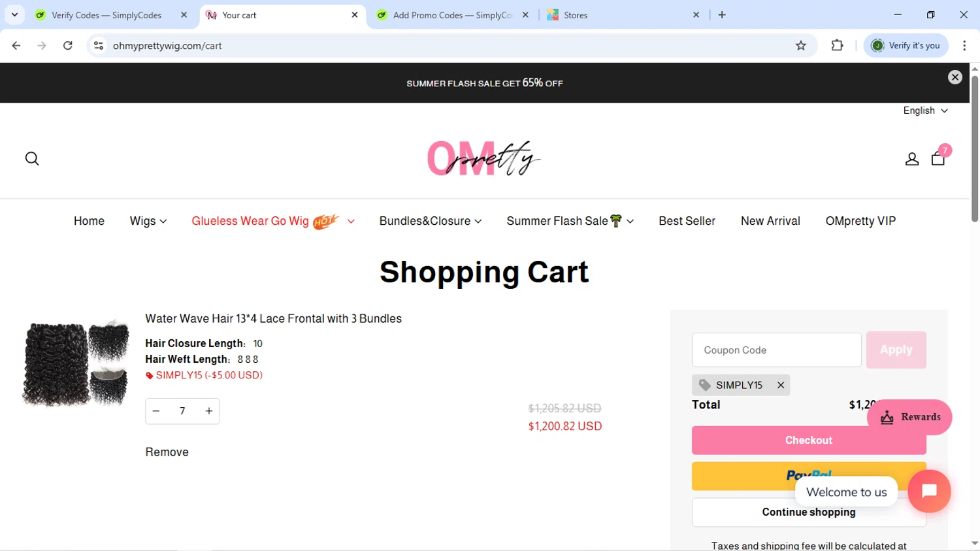Close the Your cart tab

click(355, 15)
